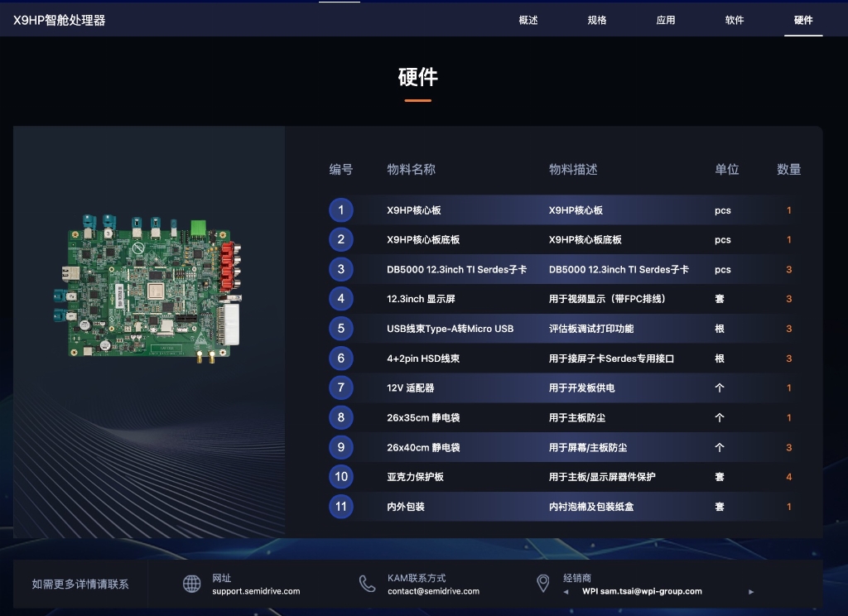Click description 用于主板防尘

(577, 417)
